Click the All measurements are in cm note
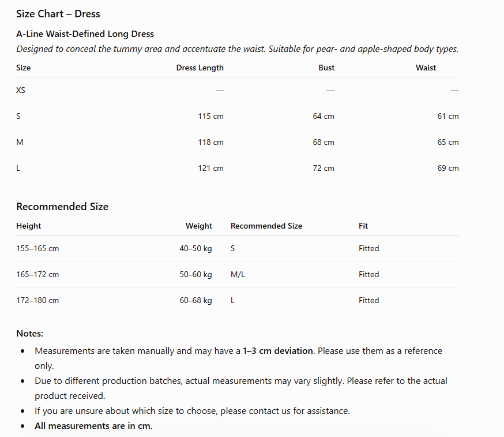This screenshot has height=437, width=504. (93, 426)
